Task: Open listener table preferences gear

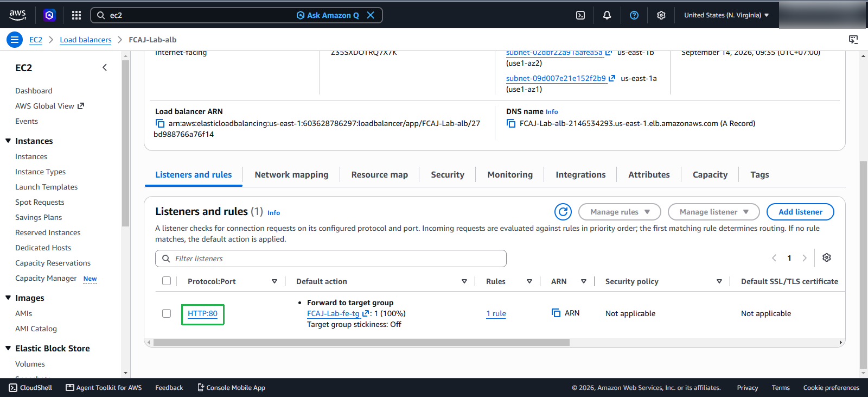Action: pyautogui.click(x=827, y=257)
